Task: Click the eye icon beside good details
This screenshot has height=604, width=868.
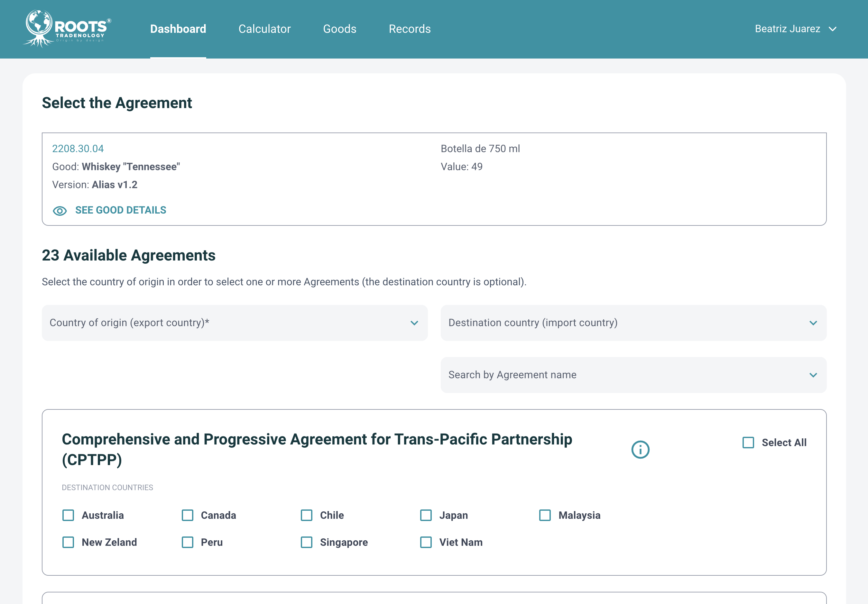Action: [x=60, y=211]
